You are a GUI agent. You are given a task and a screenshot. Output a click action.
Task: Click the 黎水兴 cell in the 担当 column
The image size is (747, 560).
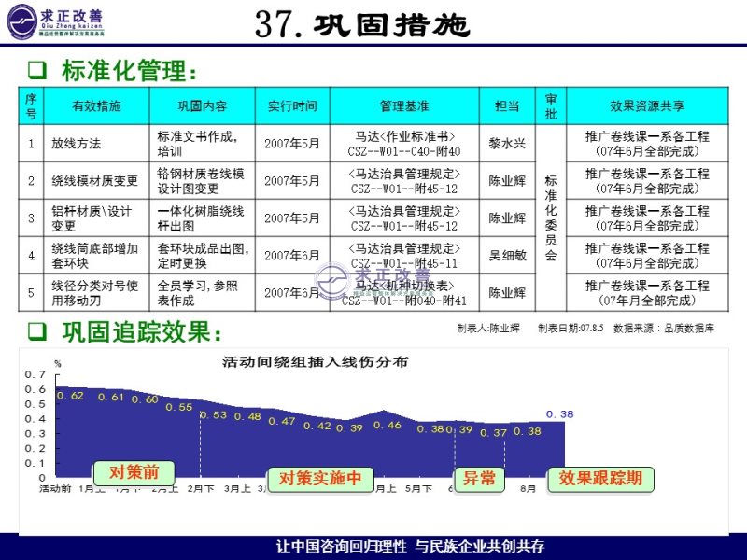click(507, 144)
